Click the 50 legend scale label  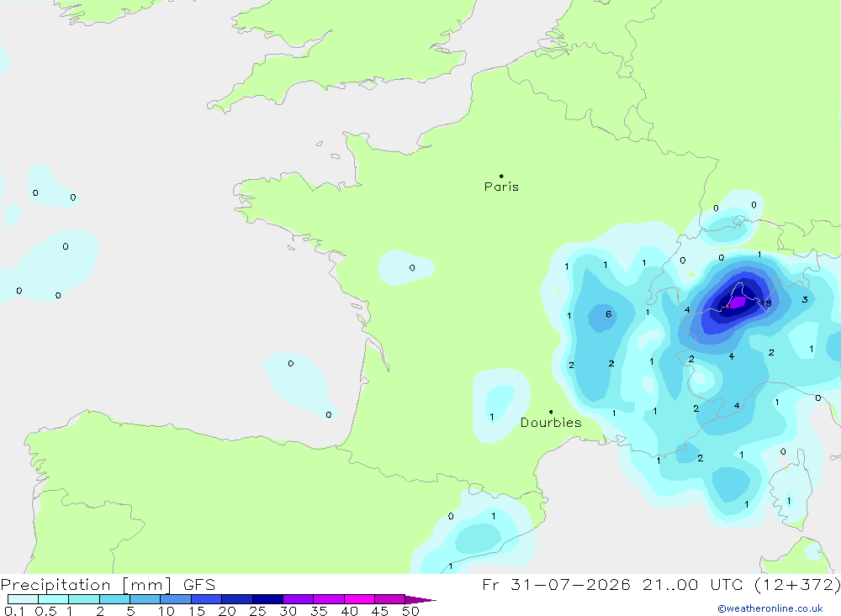click(x=410, y=611)
